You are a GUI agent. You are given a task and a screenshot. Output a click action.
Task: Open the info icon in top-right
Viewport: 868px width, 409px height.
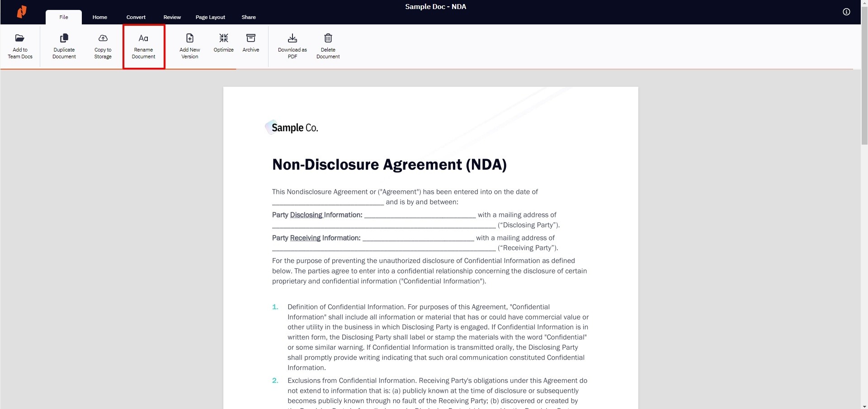846,12
